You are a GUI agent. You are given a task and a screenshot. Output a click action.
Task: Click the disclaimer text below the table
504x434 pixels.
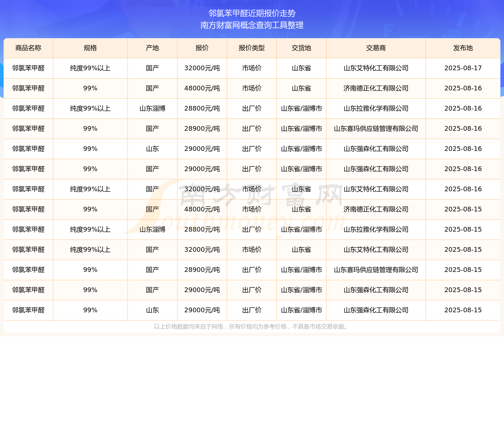pyautogui.click(x=252, y=327)
